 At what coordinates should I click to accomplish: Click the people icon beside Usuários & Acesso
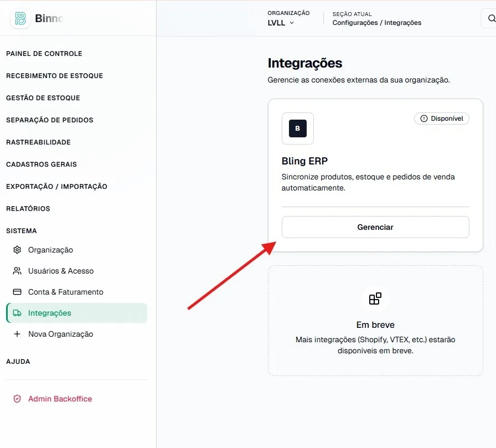(17, 271)
